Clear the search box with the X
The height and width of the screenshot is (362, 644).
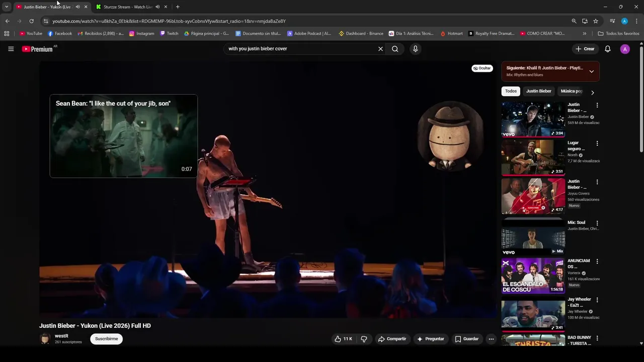(380, 49)
